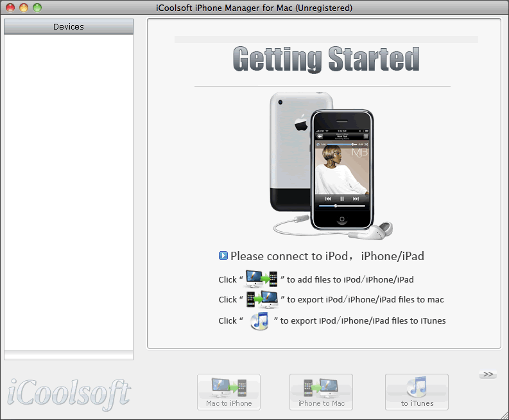Click the window resize grip corner
The width and height of the screenshot is (509, 420).
505,416
